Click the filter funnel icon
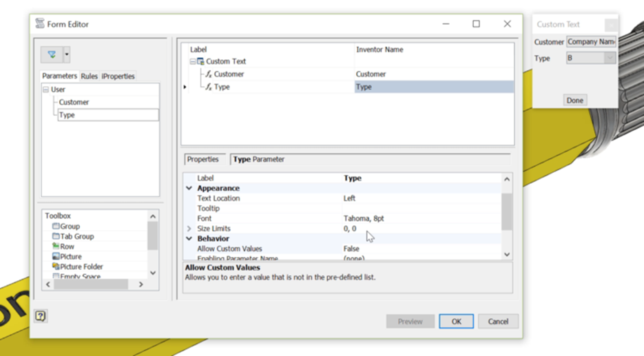 pyautogui.click(x=52, y=54)
